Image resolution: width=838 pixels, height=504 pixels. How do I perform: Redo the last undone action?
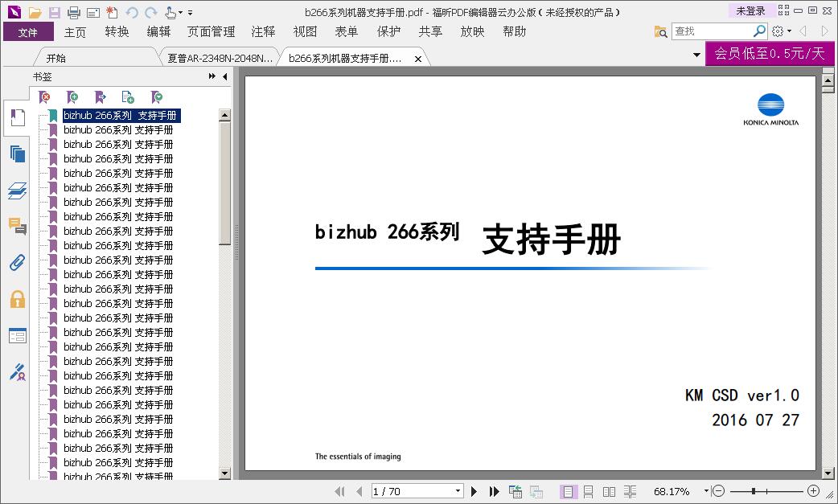tap(151, 12)
